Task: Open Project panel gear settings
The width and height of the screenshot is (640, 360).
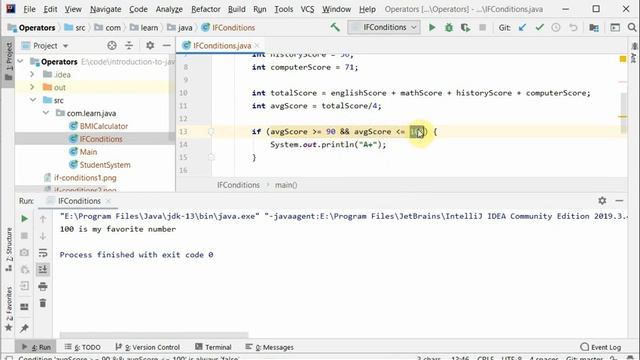Action: pos(150,45)
